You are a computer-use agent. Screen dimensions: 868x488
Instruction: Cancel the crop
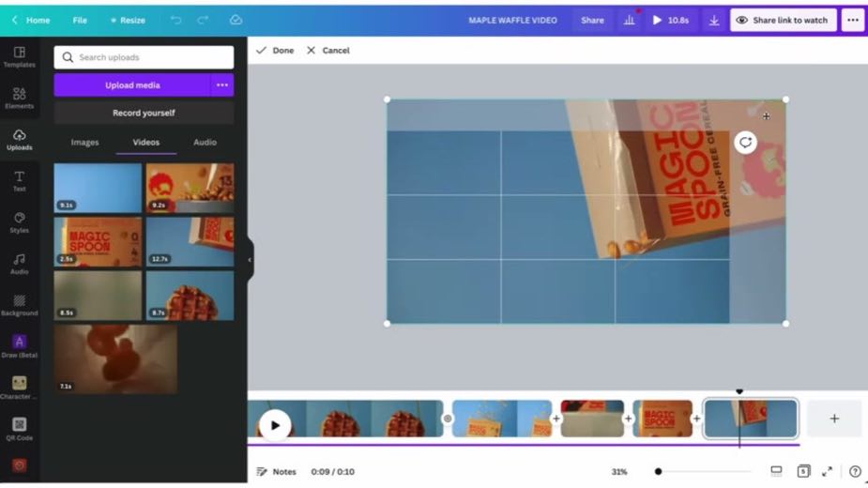click(x=328, y=51)
